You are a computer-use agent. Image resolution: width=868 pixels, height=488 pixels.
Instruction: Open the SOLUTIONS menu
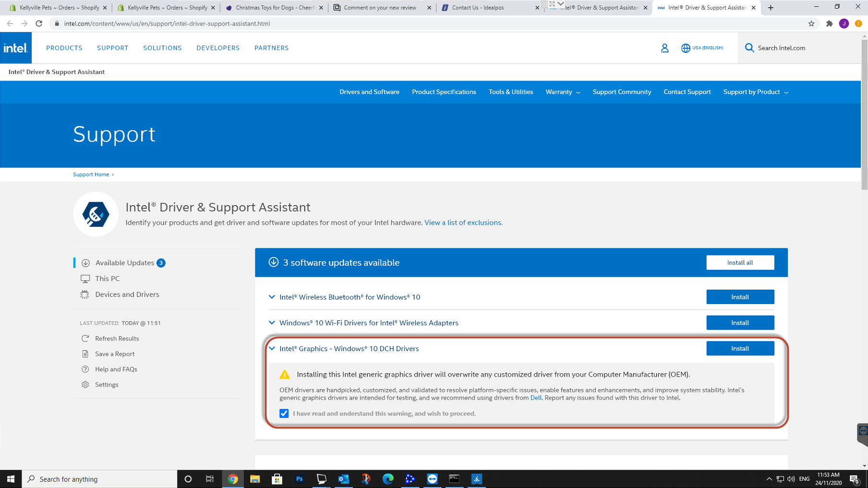tap(162, 48)
